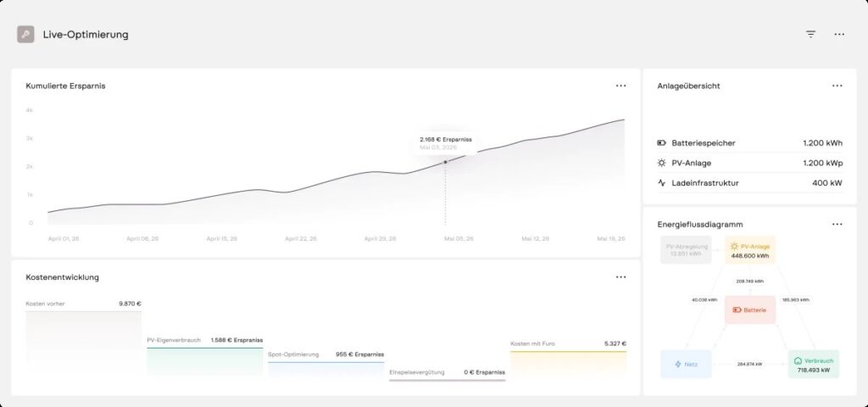
Task: Click the April 29 axis label
Action: 381,238
